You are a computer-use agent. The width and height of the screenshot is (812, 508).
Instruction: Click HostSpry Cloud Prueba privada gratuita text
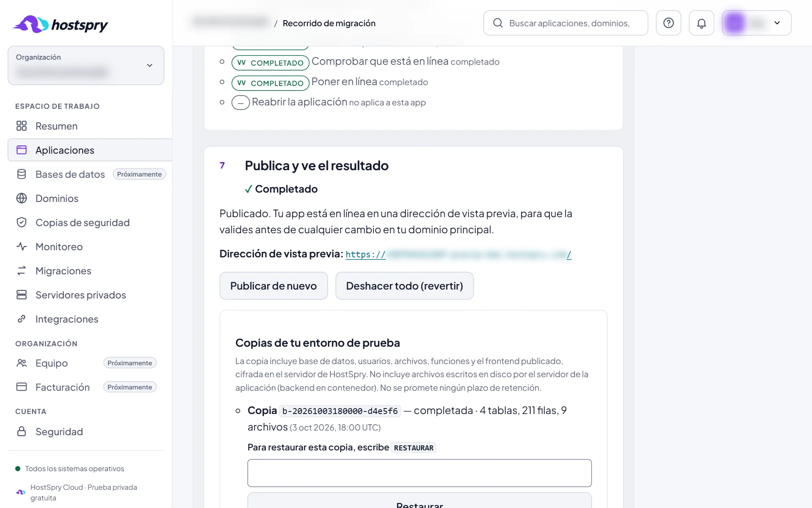tap(84, 492)
